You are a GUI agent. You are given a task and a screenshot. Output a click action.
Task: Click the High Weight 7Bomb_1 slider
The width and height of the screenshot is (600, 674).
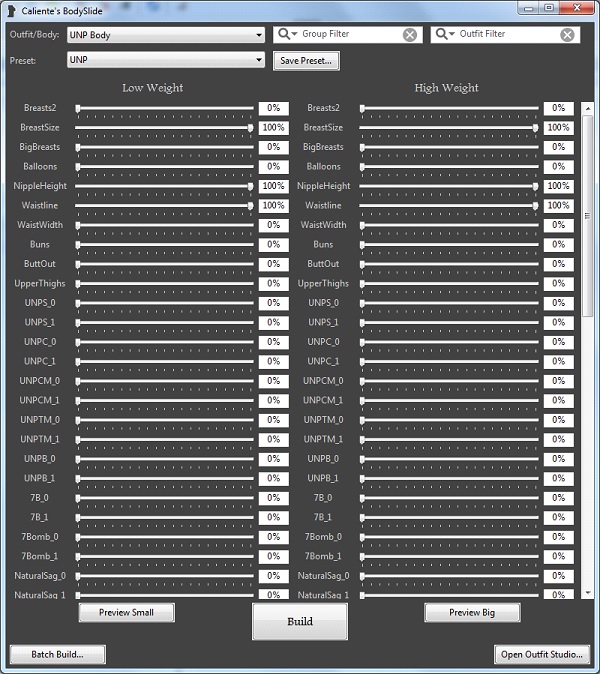point(449,556)
